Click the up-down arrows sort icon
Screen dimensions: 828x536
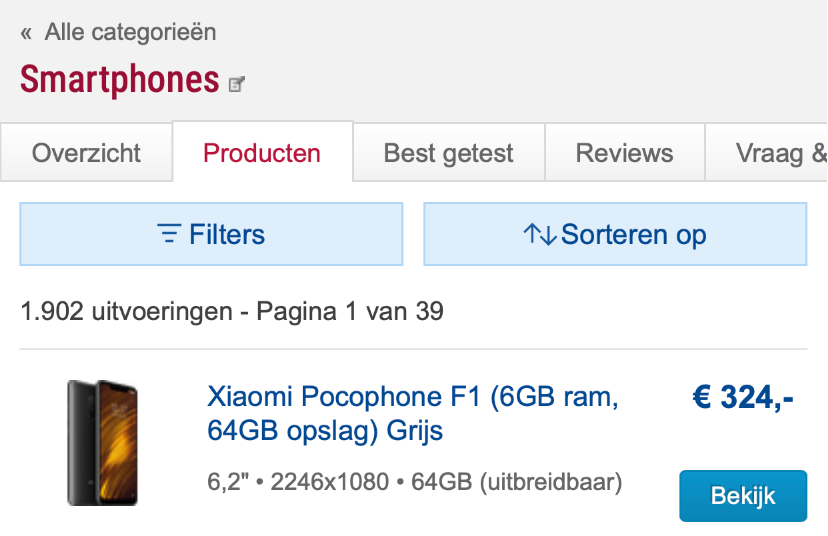click(540, 235)
